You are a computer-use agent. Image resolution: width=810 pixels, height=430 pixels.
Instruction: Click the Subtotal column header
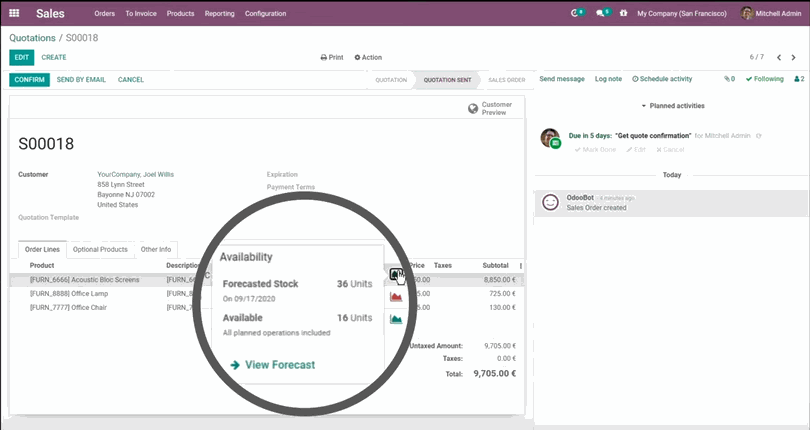[x=495, y=266]
